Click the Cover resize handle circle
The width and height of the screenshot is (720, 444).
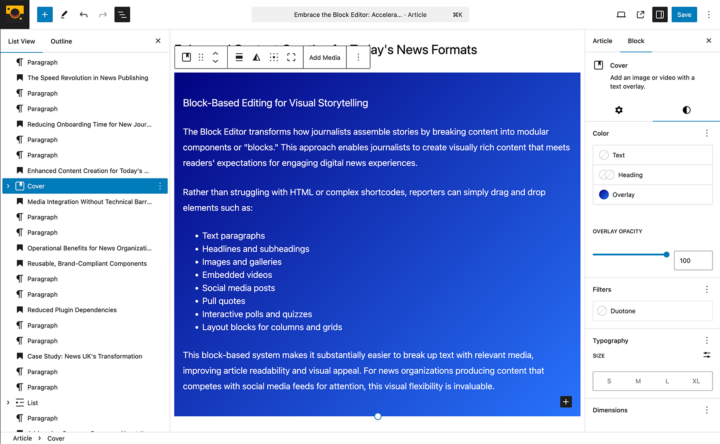377,416
